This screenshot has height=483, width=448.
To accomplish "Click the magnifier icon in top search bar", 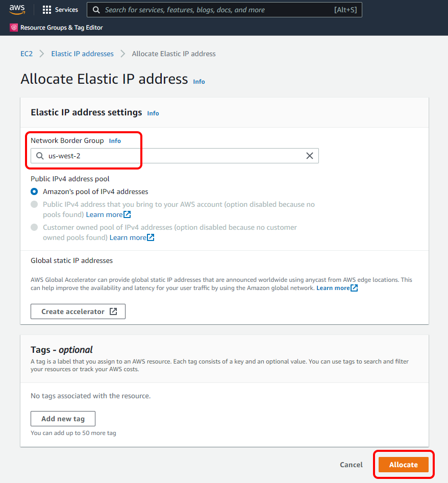I will pos(96,10).
